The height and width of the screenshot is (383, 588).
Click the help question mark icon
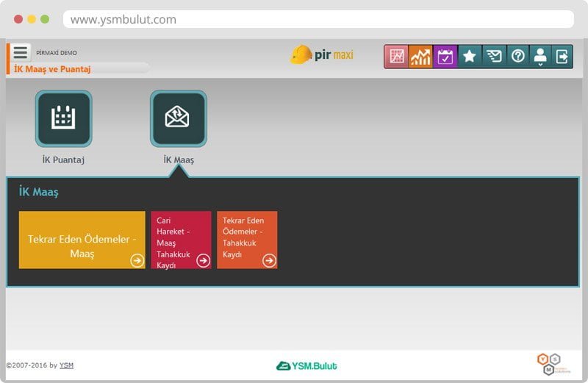(x=518, y=57)
